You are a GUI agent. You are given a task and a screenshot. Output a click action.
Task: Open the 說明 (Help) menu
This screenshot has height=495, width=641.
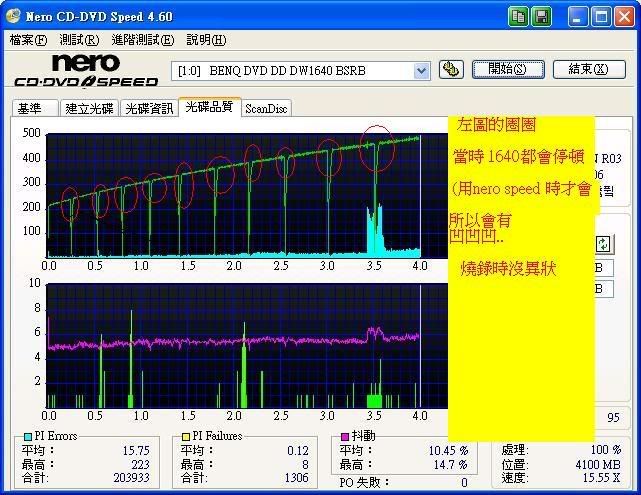(205, 40)
